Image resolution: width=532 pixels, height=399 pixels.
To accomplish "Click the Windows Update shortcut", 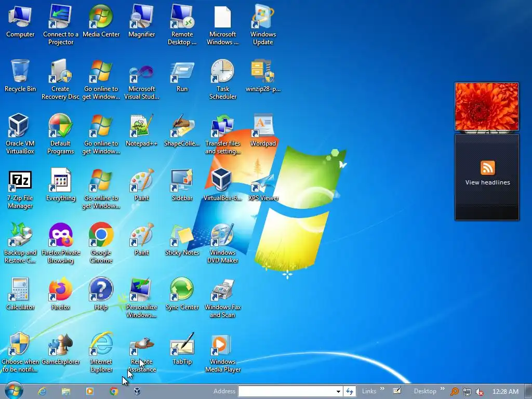I will click(263, 25).
